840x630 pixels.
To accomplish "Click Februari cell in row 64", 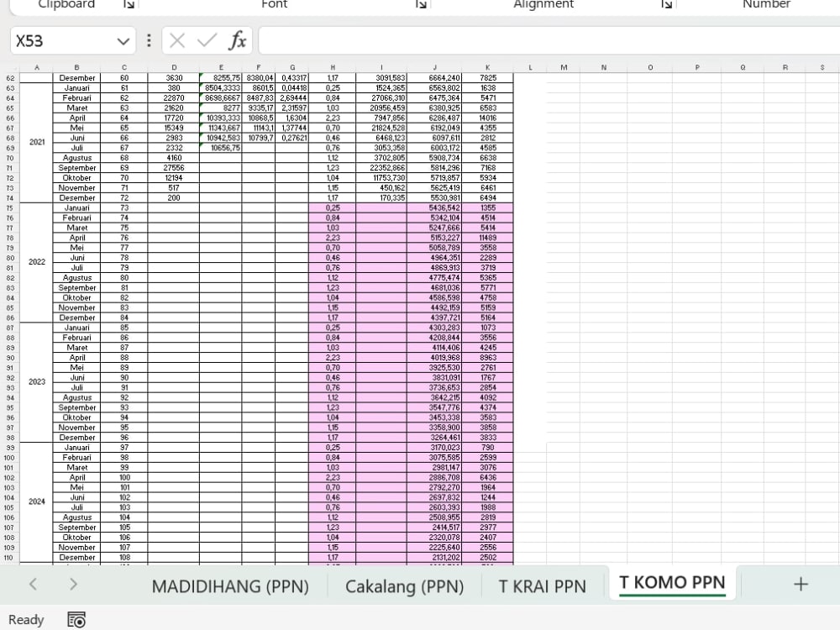I will [x=76, y=98].
